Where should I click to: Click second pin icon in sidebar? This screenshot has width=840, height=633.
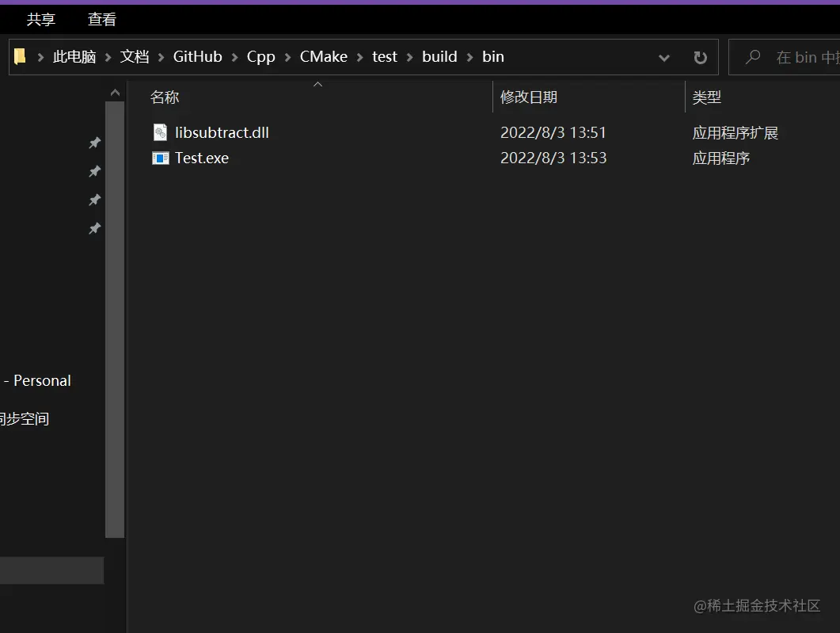click(95, 171)
